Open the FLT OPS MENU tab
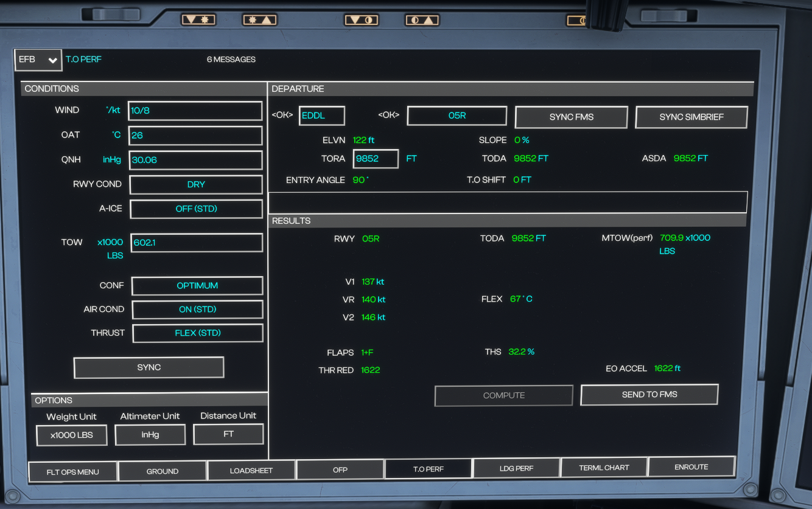Viewport: 812px width, 509px height. pyautogui.click(x=72, y=471)
